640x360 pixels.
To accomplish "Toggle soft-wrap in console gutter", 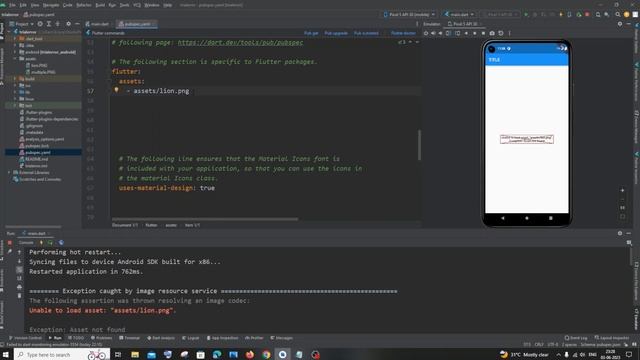I will click(x=19, y=270).
